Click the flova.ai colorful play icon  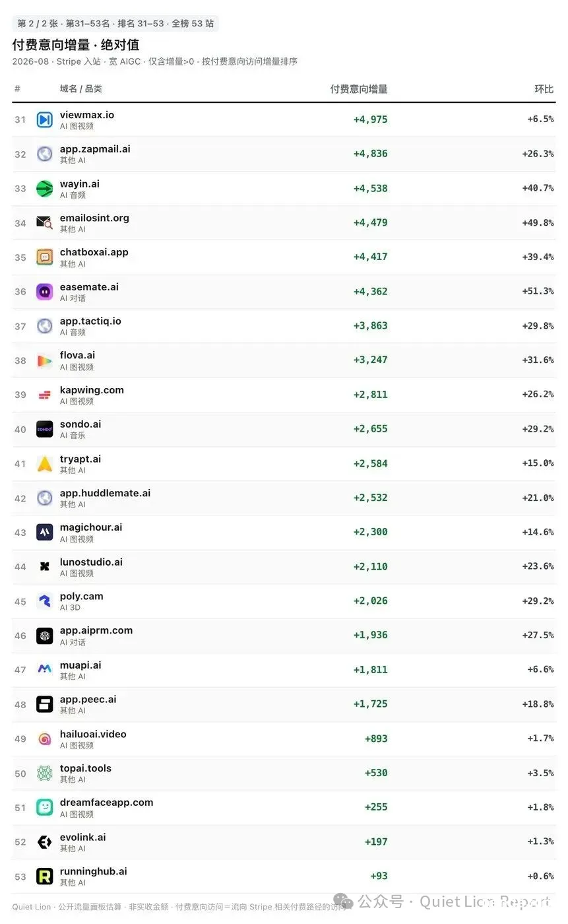(x=45, y=360)
